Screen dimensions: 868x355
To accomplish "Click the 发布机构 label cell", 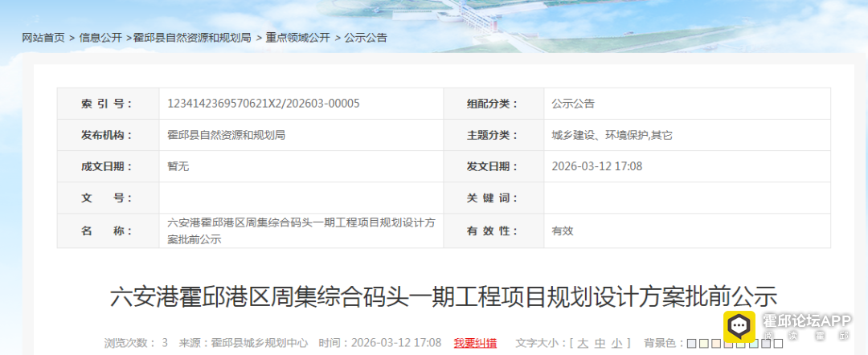I will click(108, 135).
